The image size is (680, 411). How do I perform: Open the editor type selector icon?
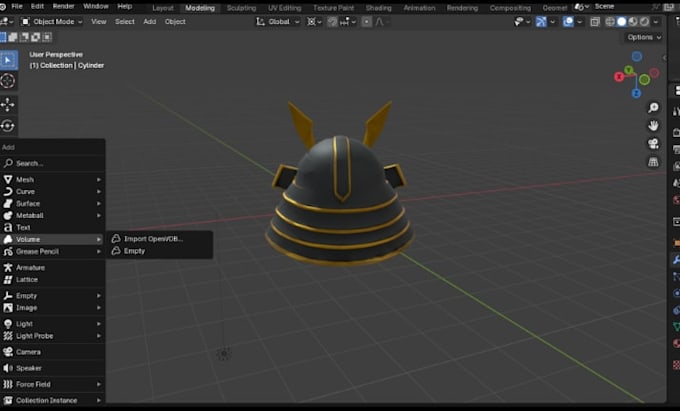(x=7, y=22)
